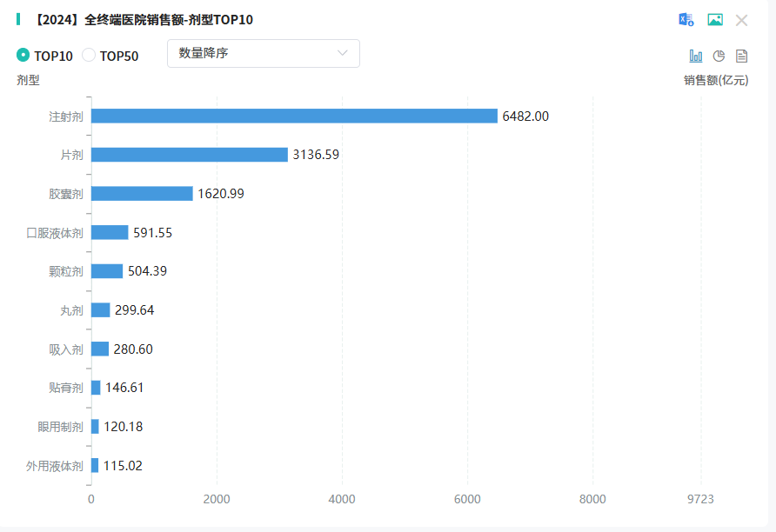This screenshot has width=776, height=532.
Task: Show the data table view
Action: tap(742, 56)
